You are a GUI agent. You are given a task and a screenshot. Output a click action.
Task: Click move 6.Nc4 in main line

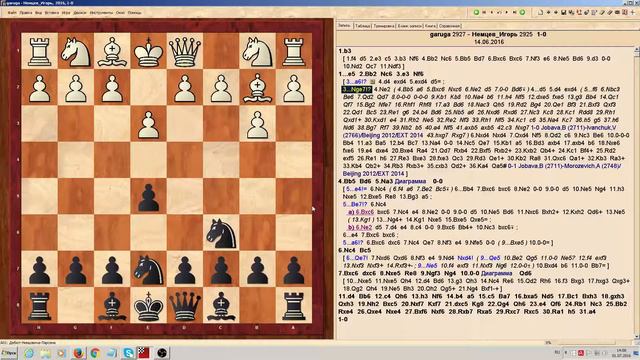[347, 250]
